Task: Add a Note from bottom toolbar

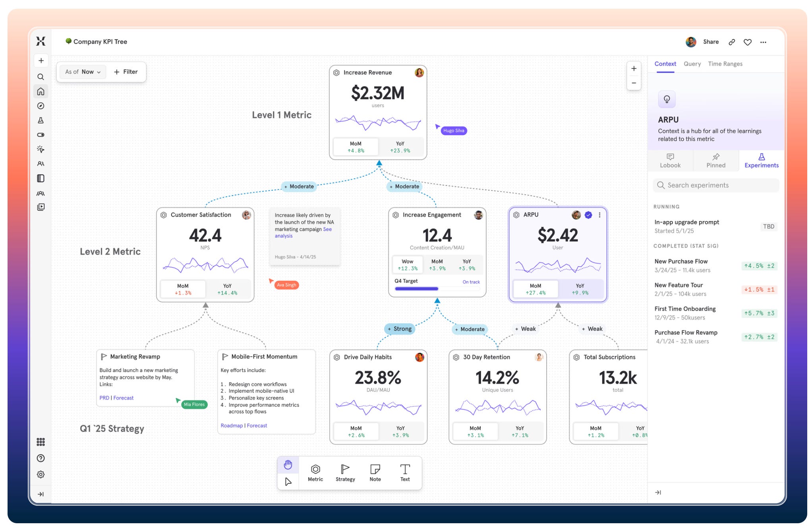Action: (x=375, y=473)
